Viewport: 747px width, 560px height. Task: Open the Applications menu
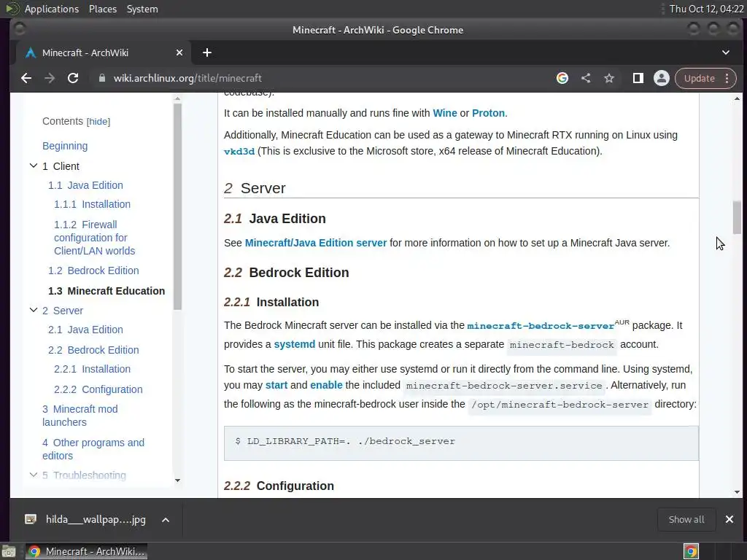(52, 9)
